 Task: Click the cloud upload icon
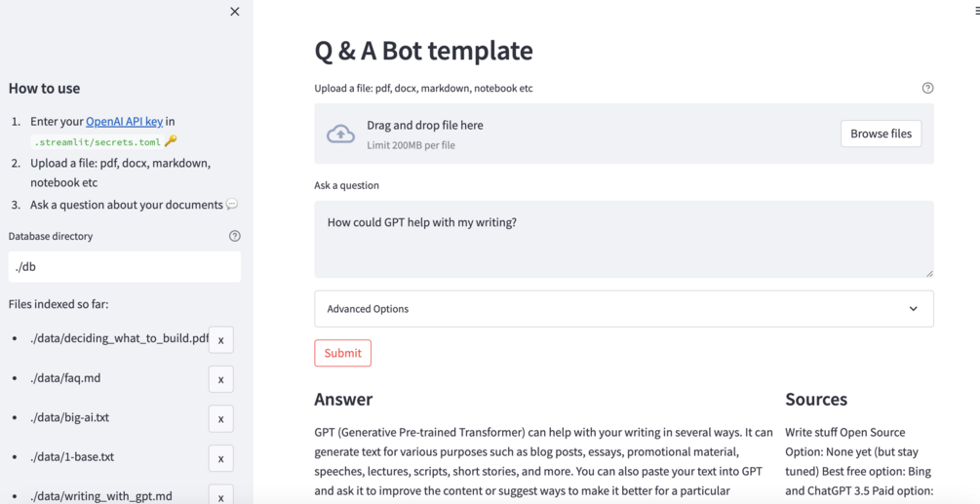point(340,135)
